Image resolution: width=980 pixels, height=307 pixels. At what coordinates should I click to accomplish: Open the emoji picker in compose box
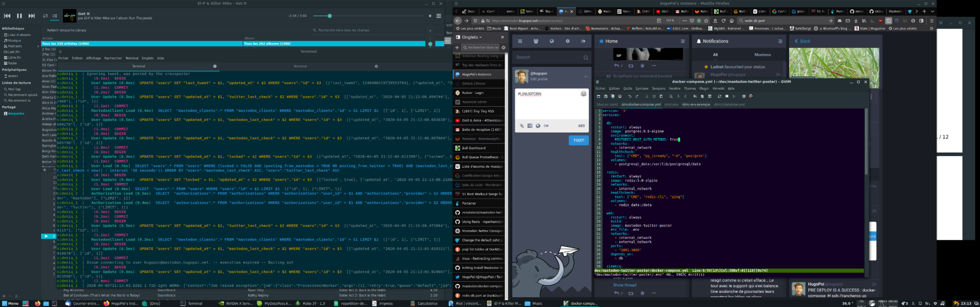[x=583, y=94]
